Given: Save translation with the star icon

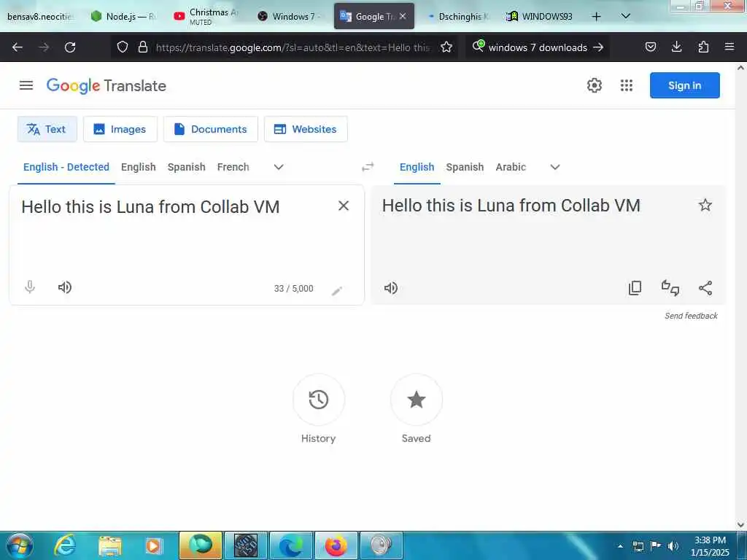Looking at the screenshot, I should coord(705,205).
